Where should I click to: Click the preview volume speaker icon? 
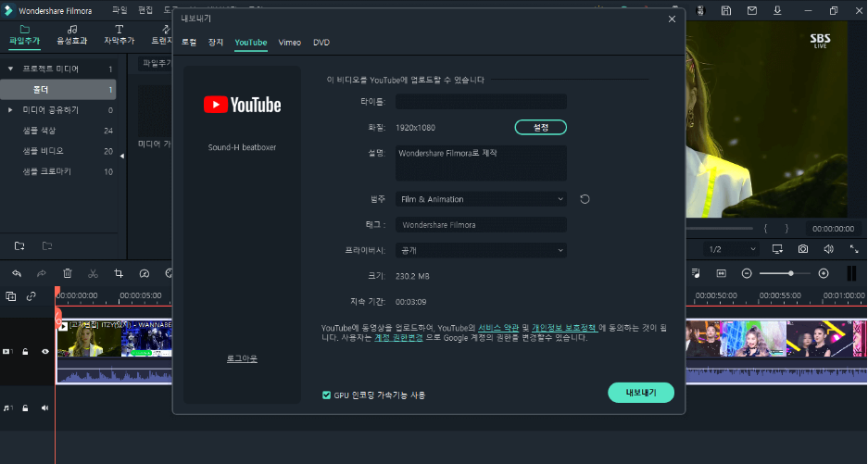(x=829, y=249)
